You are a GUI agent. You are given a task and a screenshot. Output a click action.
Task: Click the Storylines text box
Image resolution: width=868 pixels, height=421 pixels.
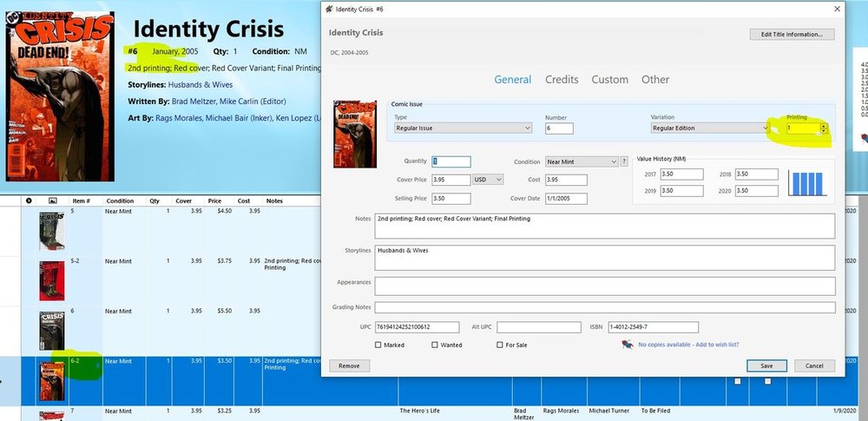[604, 258]
